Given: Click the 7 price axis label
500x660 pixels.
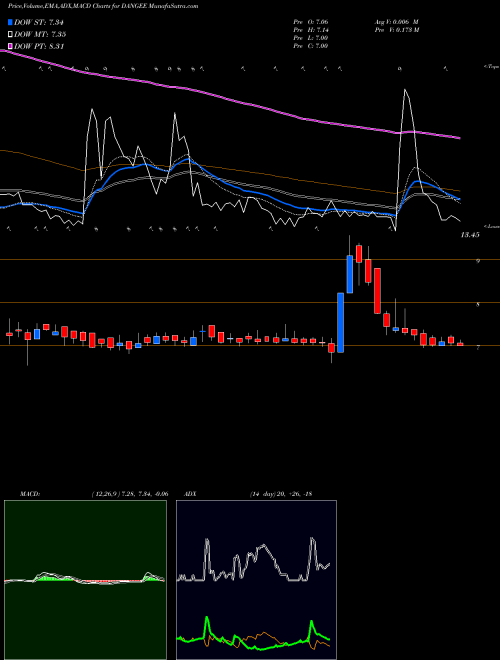Looking at the screenshot, I should 478,348.
